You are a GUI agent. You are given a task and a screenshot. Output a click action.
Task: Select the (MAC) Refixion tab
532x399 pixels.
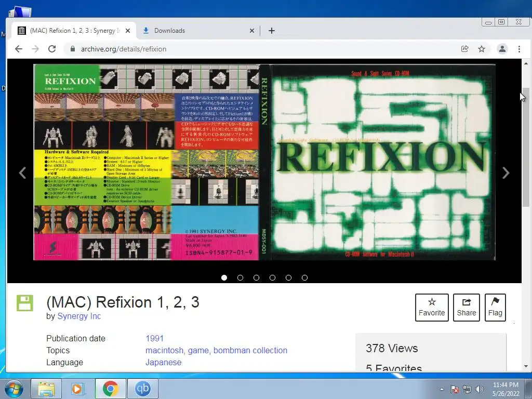point(74,31)
